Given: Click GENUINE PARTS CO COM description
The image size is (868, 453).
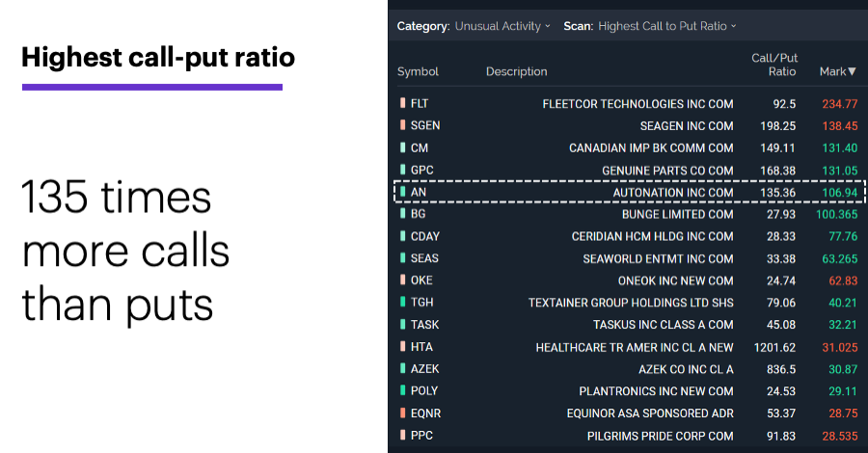Looking at the screenshot, I should 667,171.
